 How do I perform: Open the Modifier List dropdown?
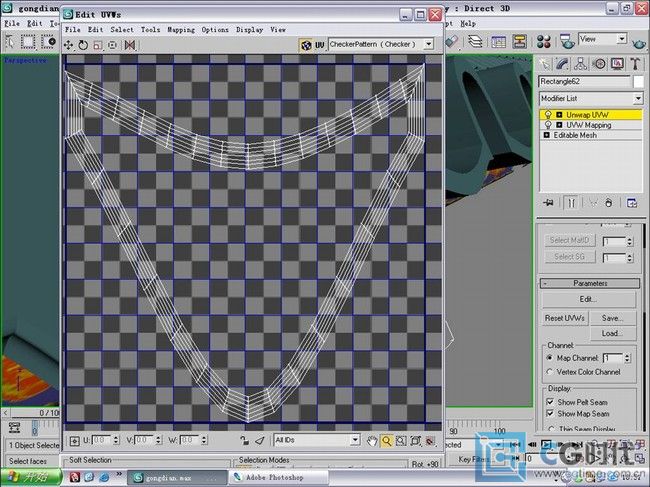point(638,98)
